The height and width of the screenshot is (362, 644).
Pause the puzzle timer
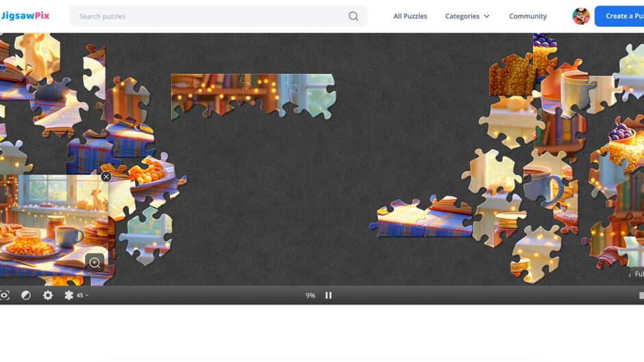[x=328, y=295]
